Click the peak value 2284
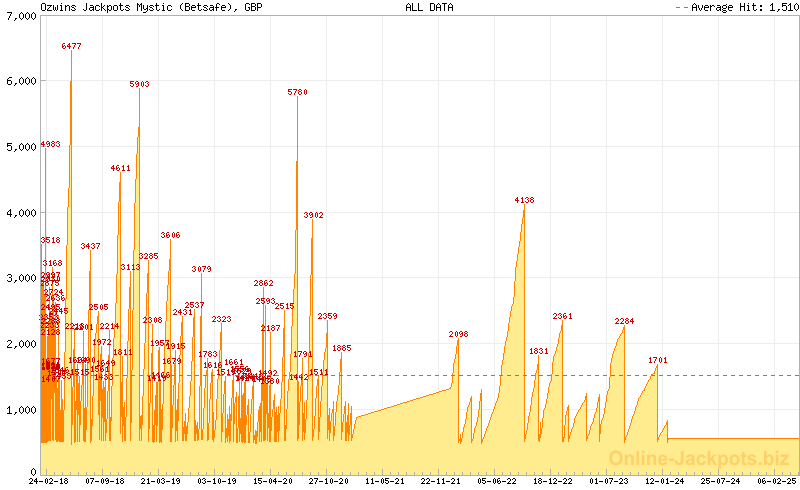This screenshot has width=800, height=490. click(x=624, y=321)
